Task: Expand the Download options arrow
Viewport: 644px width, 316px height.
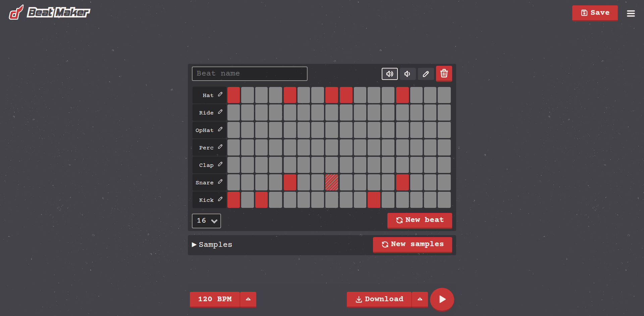Action: 420,299
